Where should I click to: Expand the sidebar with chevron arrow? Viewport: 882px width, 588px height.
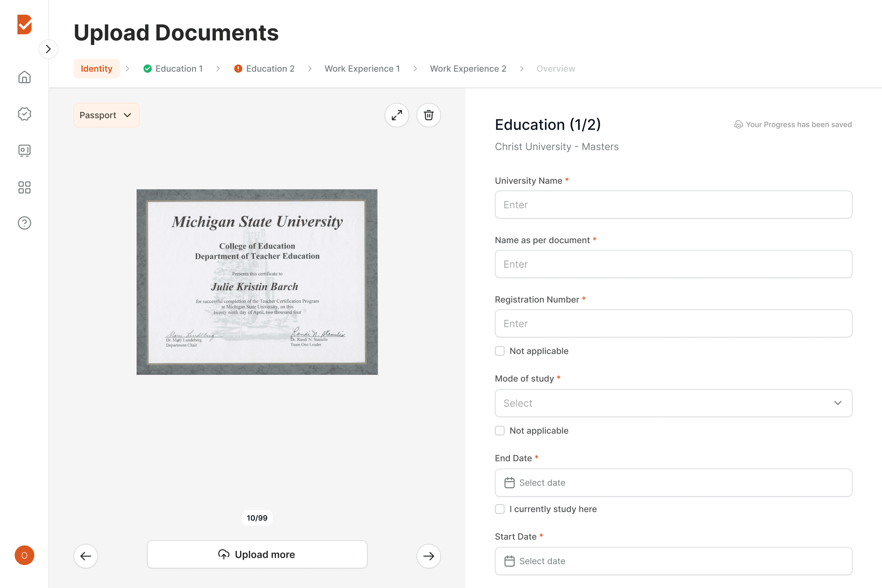(x=48, y=49)
